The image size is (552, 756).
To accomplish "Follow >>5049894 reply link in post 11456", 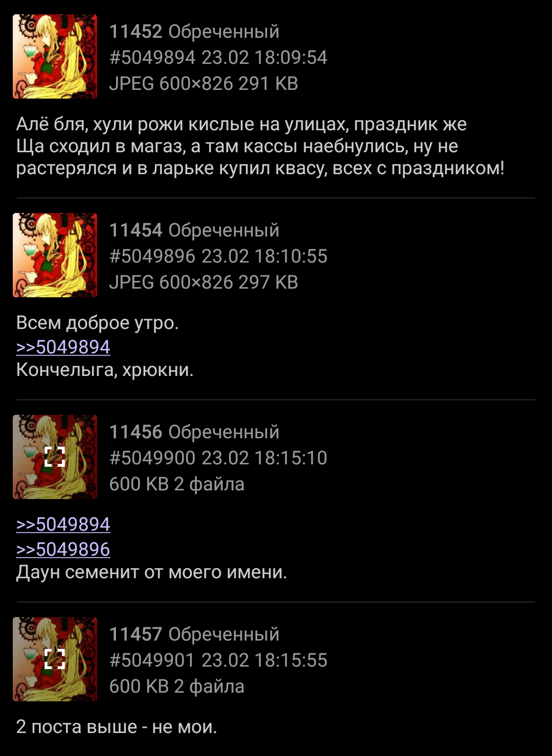I will pos(63,524).
